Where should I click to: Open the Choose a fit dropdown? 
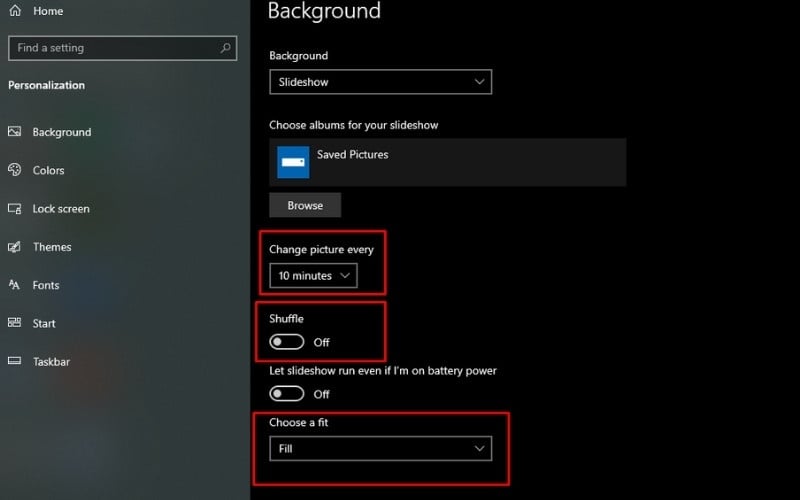click(x=380, y=449)
